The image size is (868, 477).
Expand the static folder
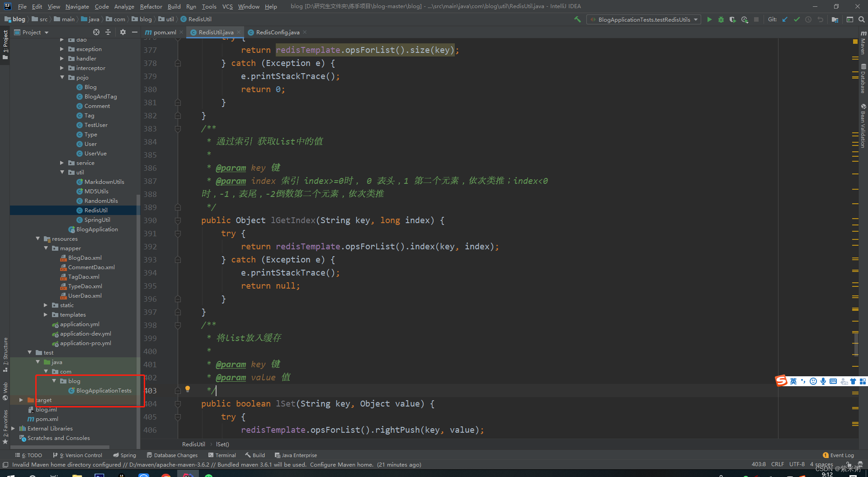pyautogui.click(x=46, y=305)
